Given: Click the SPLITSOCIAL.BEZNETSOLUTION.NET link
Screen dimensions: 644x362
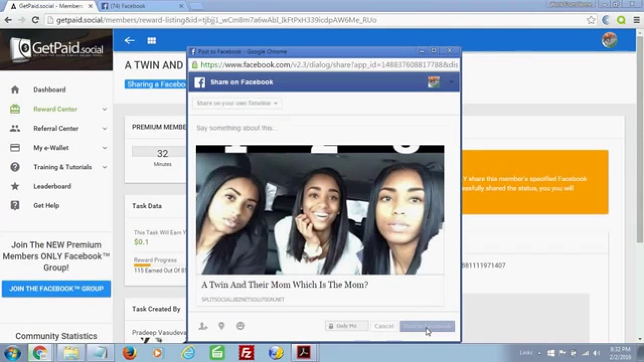Looking at the screenshot, I should click(243, 299).
